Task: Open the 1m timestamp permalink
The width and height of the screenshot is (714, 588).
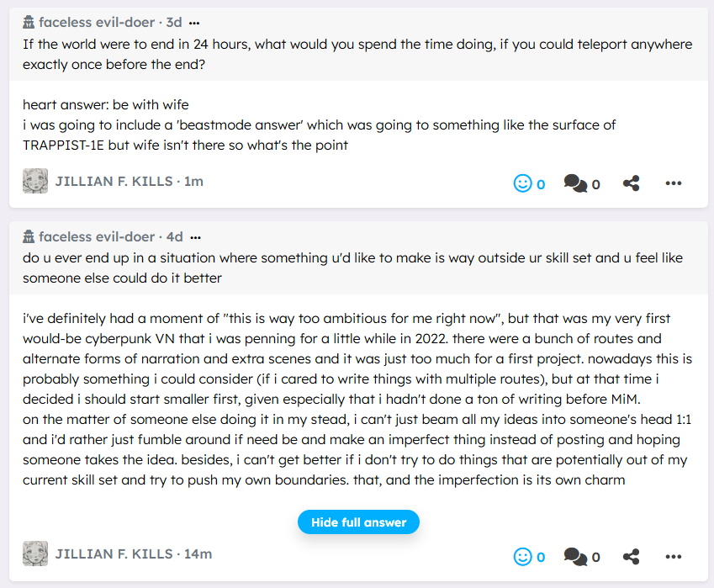Action: (x=193, y=181)
